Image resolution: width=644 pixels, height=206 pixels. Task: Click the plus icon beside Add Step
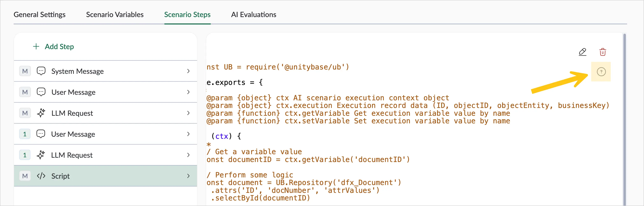click(36, 46)
